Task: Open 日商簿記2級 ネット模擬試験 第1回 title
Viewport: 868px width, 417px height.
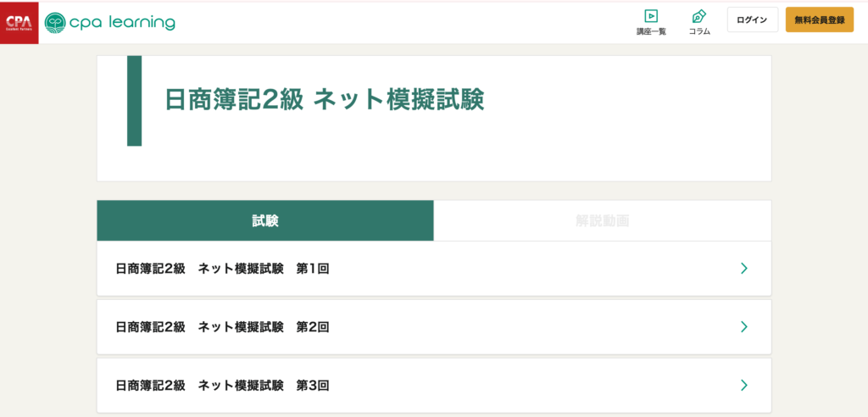Action: tap(223, 269)
